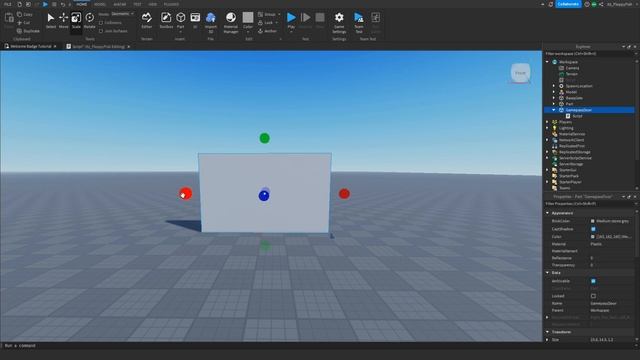The image size is (640, 360).
Task: Click the Paste clipboard icon
Action: pyautogui.click(x=9, y=18)
